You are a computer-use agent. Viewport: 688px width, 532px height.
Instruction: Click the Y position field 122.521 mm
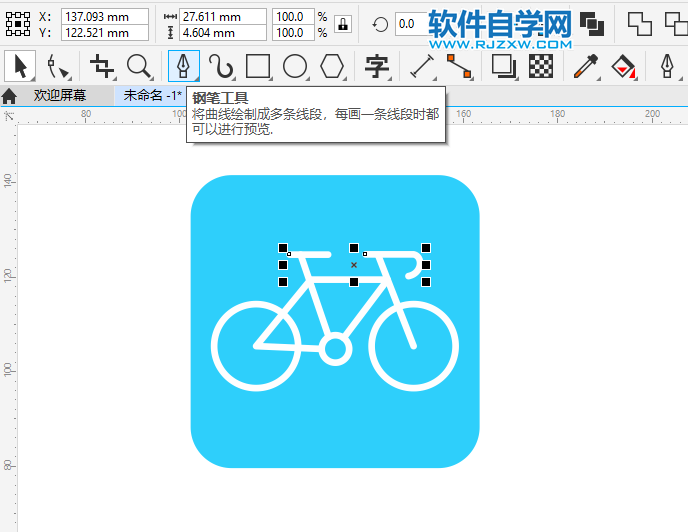(105, 33)
